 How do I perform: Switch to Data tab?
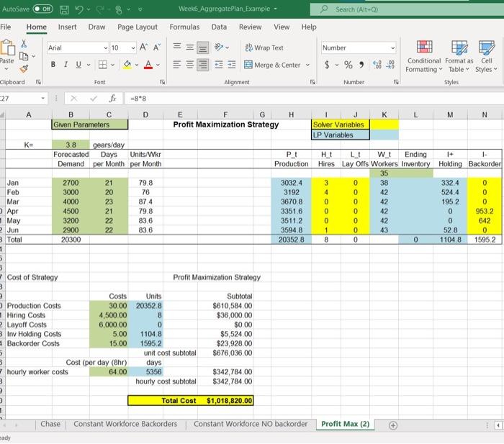[219, 27]
